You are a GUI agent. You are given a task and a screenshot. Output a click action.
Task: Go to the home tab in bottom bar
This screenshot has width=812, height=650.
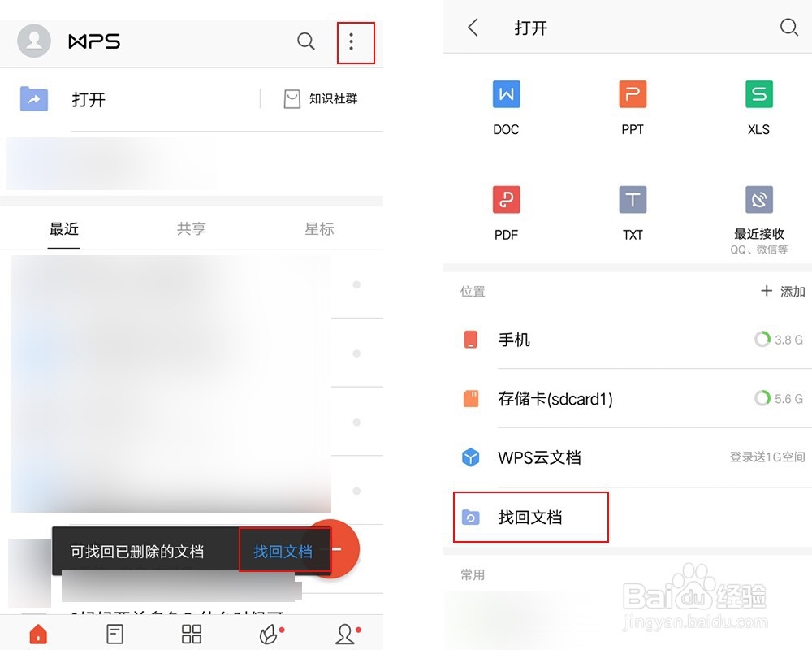coord(38,634)
